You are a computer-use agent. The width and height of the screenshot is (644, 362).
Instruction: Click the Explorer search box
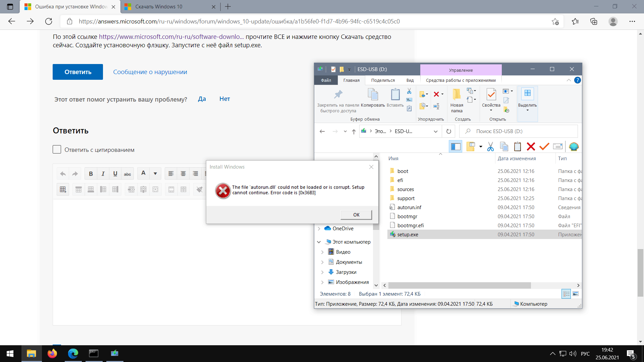pos(519,131)
